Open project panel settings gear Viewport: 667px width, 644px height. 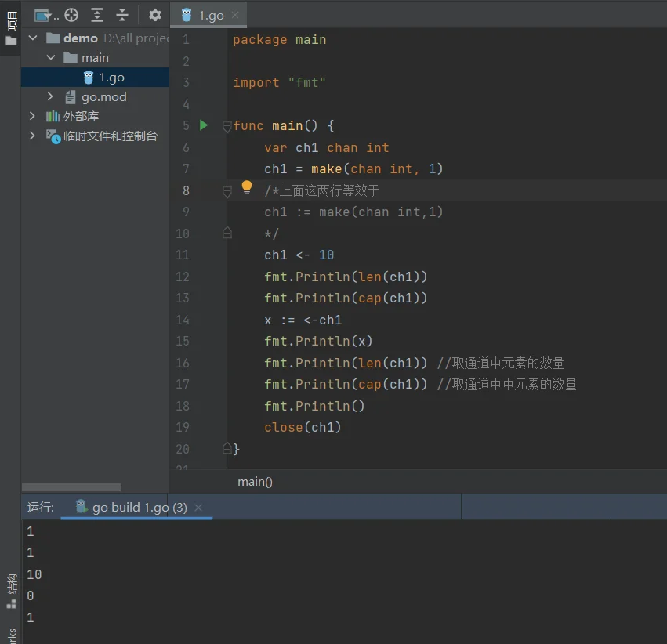(155, 15)
